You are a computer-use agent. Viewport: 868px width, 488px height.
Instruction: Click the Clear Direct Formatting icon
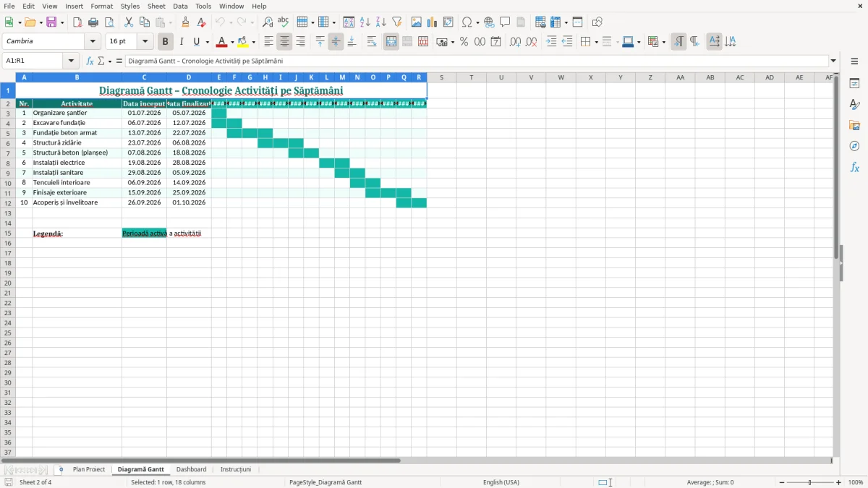pos(202,22)
